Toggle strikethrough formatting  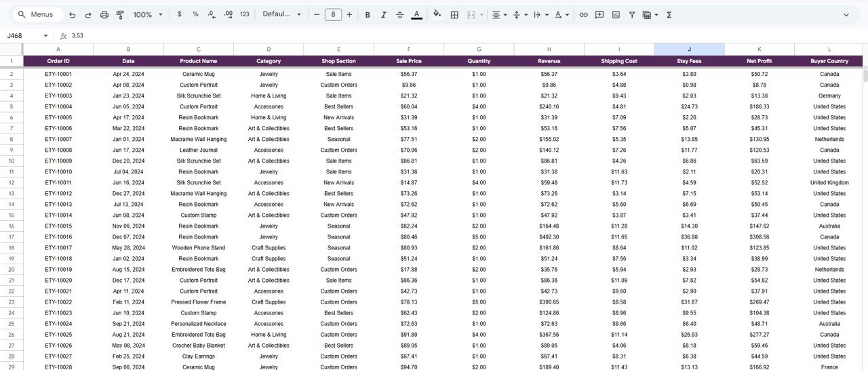coord(400,14)
